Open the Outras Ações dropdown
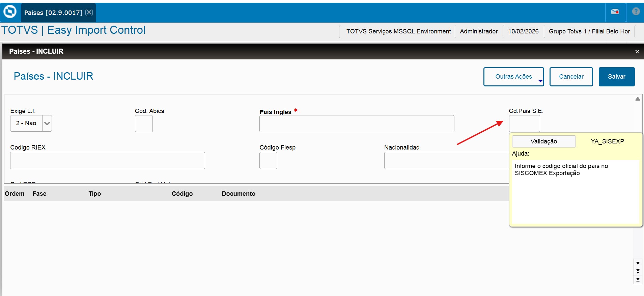Viewport: 644px width, 296px height. coord(513,77)
